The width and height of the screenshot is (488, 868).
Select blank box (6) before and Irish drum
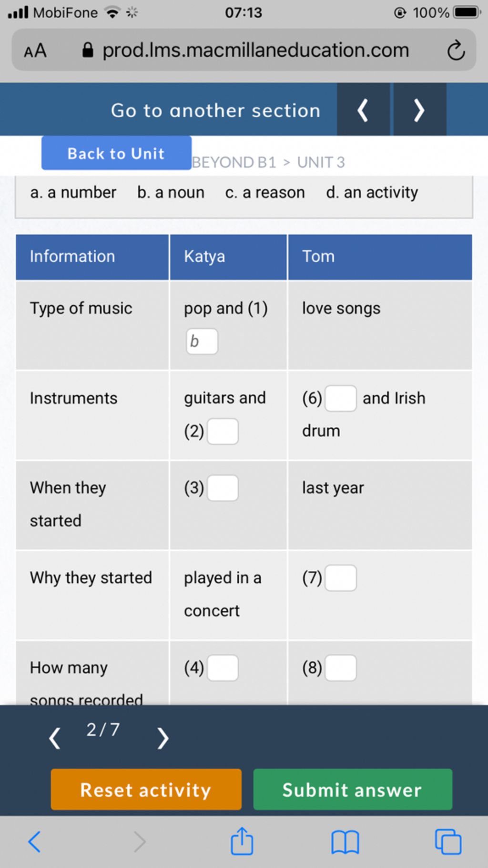[341, 399]
